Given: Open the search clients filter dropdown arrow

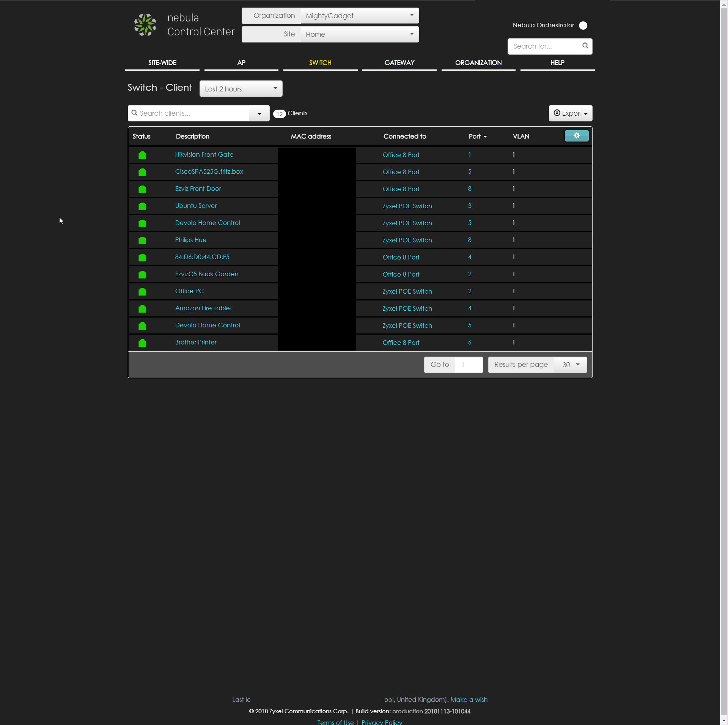Looking at the screenshot, I should 259,113.
